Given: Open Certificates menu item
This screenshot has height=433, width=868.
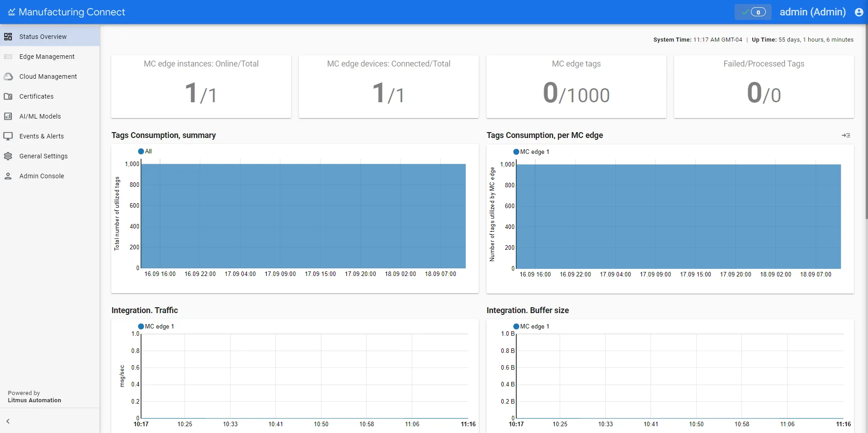Looking at the screenshot, I should [50, 96].
